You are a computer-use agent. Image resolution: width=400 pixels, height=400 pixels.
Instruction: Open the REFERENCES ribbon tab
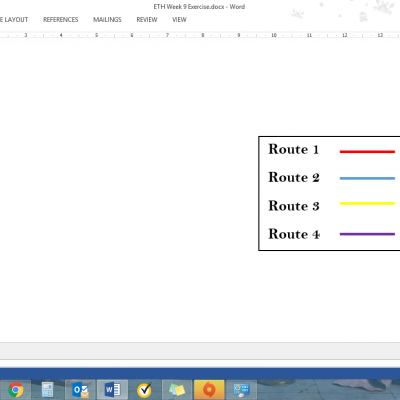(61, 20)
